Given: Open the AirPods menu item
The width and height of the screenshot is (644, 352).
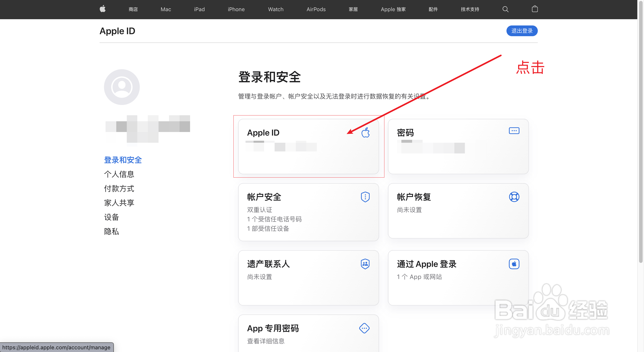Looking at the screenshot, I should pos(316,9).
